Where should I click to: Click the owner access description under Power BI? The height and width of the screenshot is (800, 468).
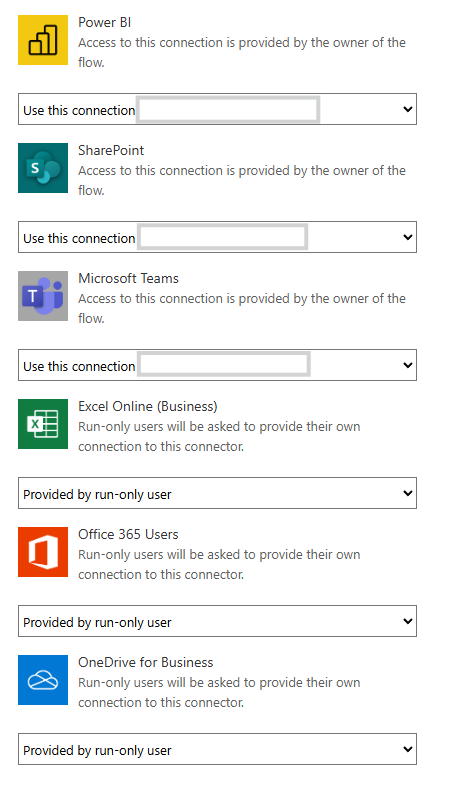tap(242, 53)
